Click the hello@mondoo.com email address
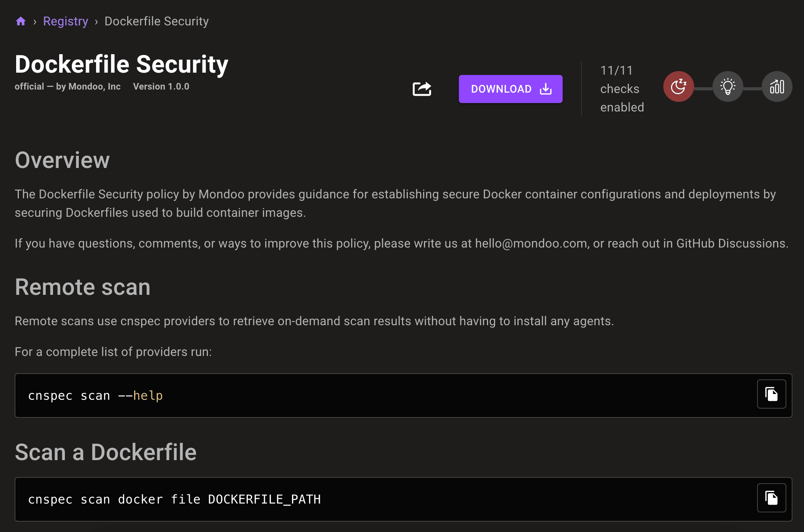804x532 pixels. click(x=531, y=243)
